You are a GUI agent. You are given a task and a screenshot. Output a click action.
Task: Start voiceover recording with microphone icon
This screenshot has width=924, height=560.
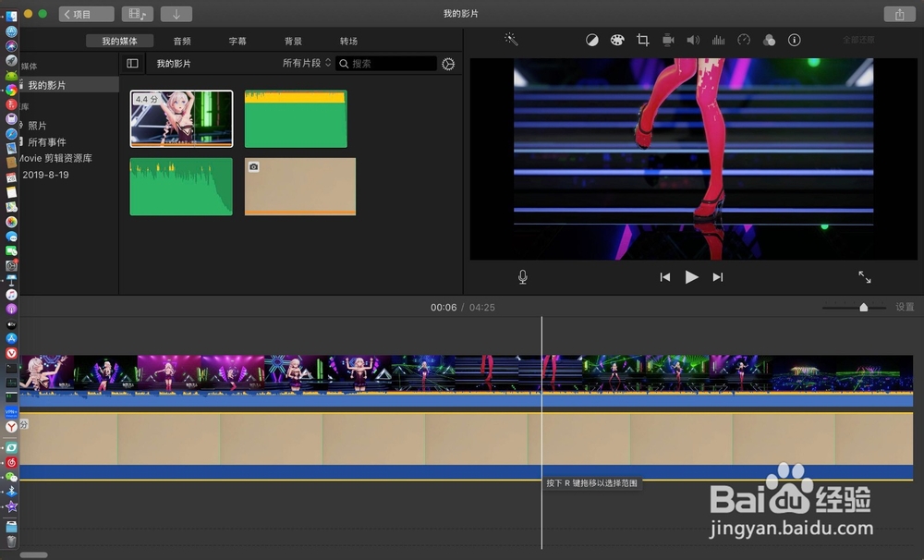(x=523, y=277)
